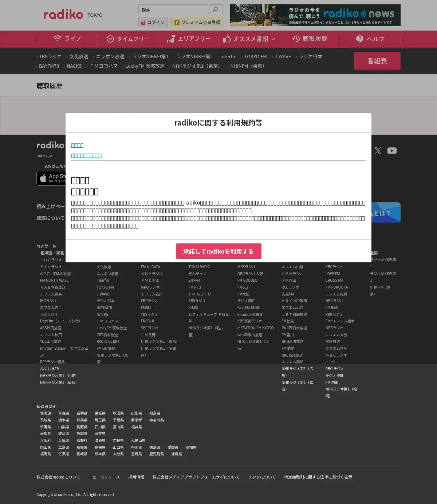Viewport: 437px width, 504px height.
Task: Select BAYFM78 in station bar
Action: [x=49, y=66]
